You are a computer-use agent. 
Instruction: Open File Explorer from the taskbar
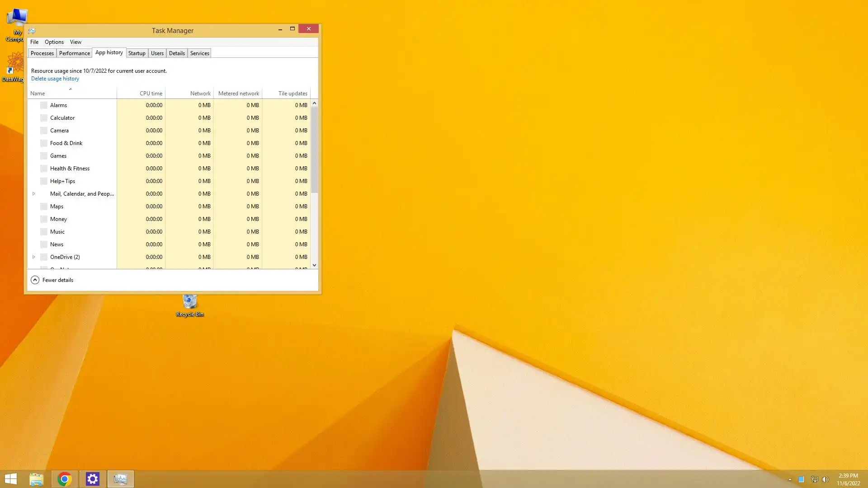(x=37, y=479)
